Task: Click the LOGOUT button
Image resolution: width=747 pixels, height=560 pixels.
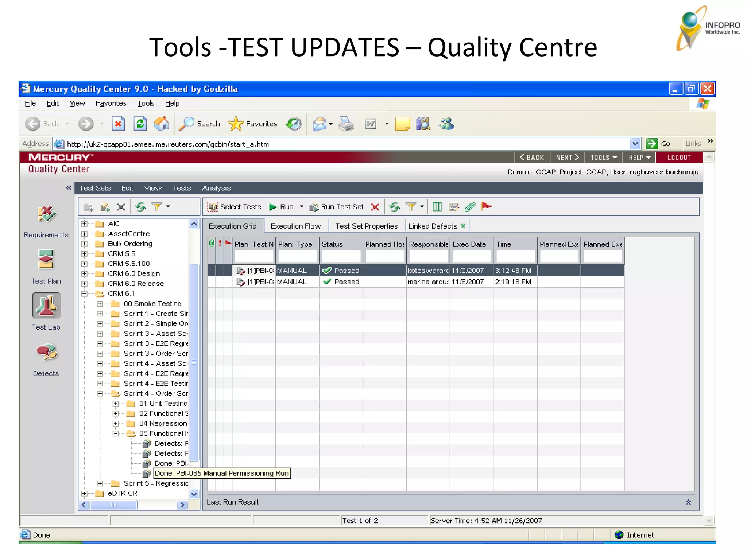Action: 679,157
